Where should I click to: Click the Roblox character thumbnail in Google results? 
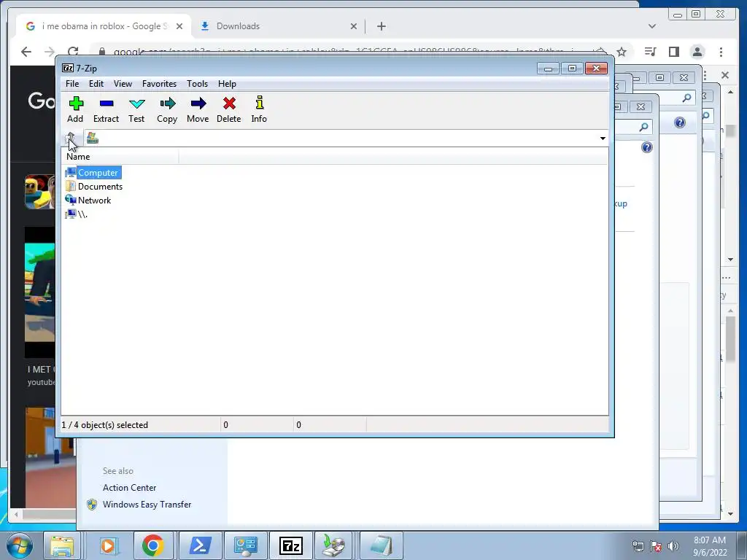coord(40,192)
